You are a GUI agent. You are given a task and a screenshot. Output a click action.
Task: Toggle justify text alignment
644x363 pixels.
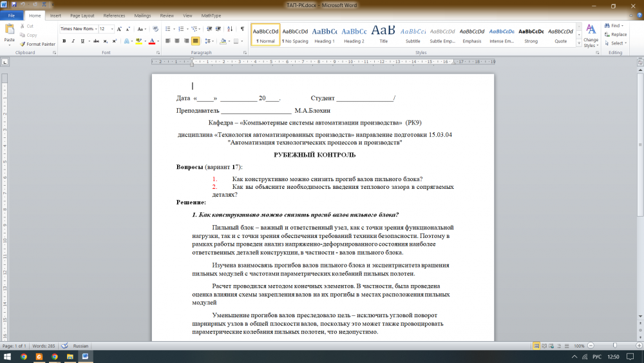click(x=195, y=41)
